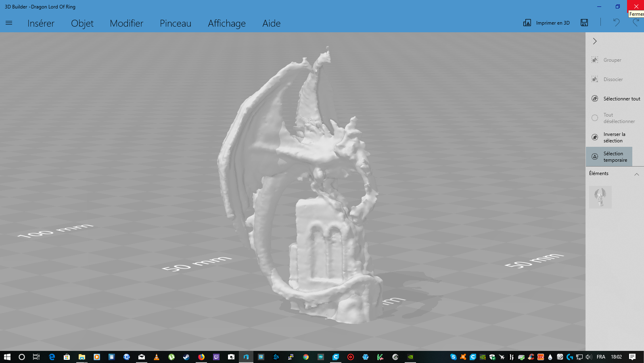The image size is (644, 363).
Task: Switch the FRA input language
Action: pos(601,357)
